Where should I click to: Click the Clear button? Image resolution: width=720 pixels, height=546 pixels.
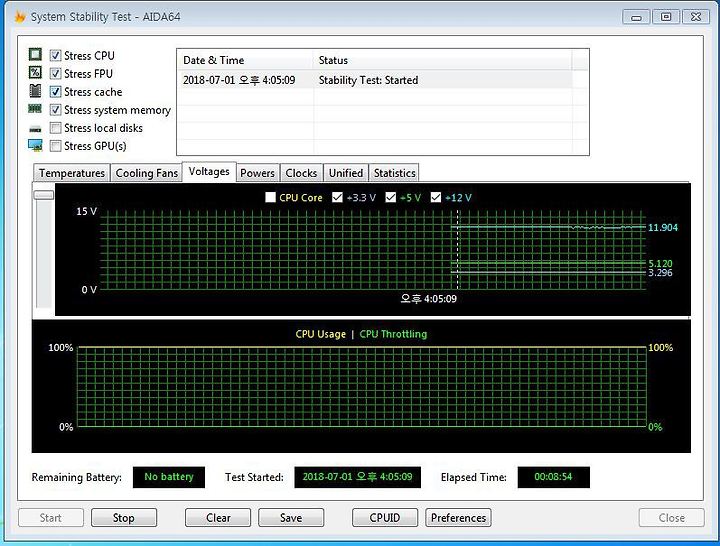pos(218,518)
